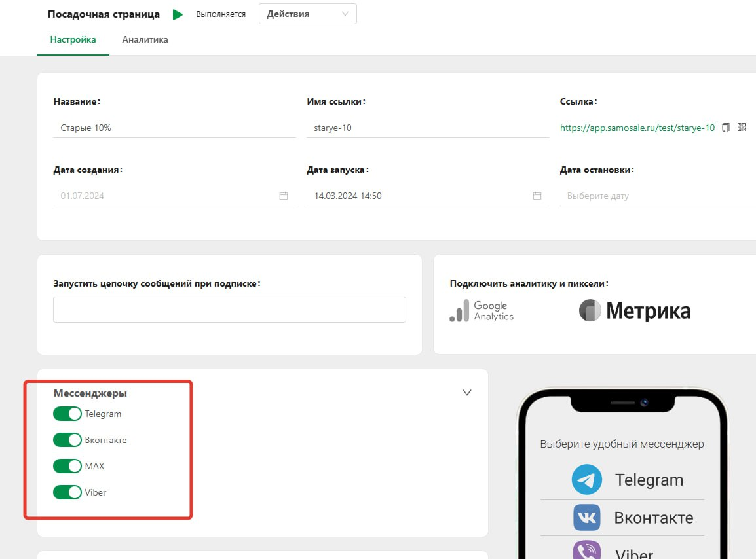Screen dimensions: 756x559
Task: Open the QR code icon
Action: pyautogui.click(x=742, y=127)
